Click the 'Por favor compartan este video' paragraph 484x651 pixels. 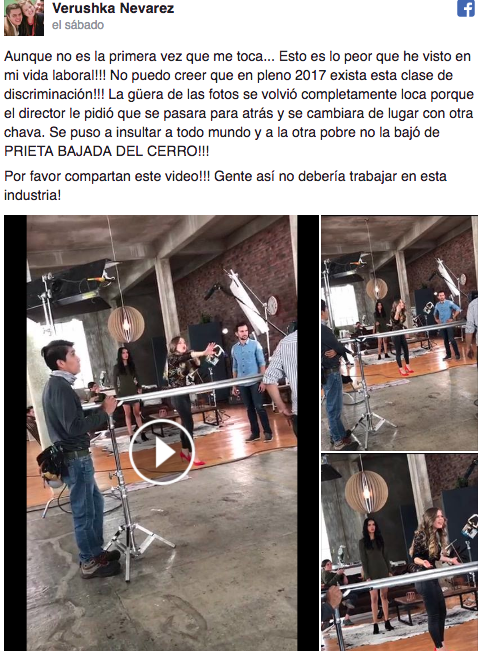click(225, 185)
